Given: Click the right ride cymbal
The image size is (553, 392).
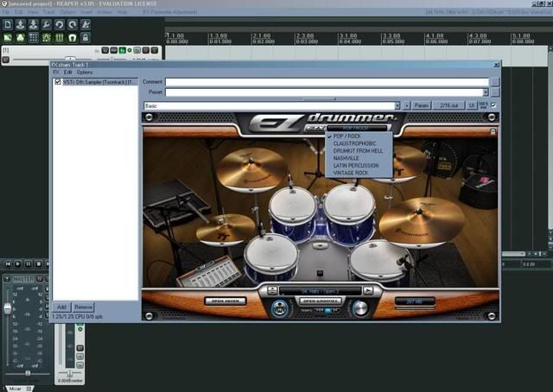Looking at the screenshot, I should (422, 220).
